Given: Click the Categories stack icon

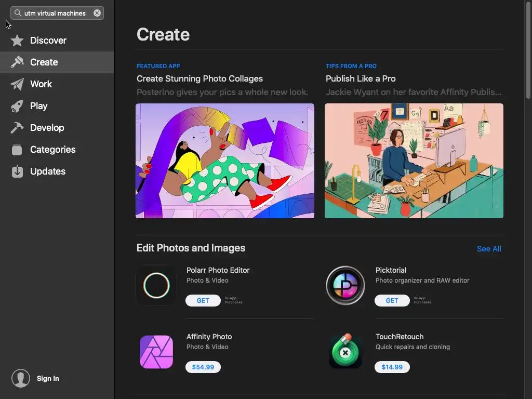Looking at the screenshot, I should click(17, 150).
